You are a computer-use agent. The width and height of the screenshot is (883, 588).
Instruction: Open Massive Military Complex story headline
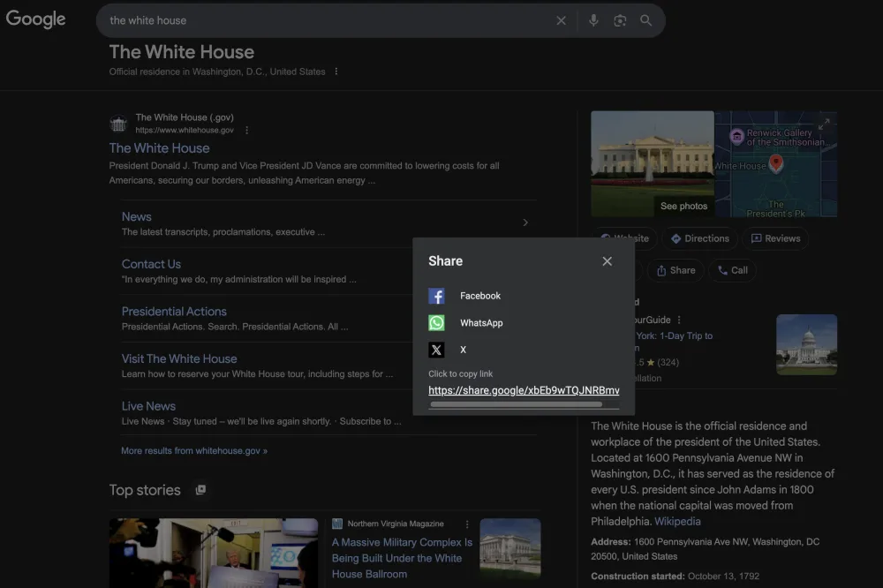tap(402, 558)
